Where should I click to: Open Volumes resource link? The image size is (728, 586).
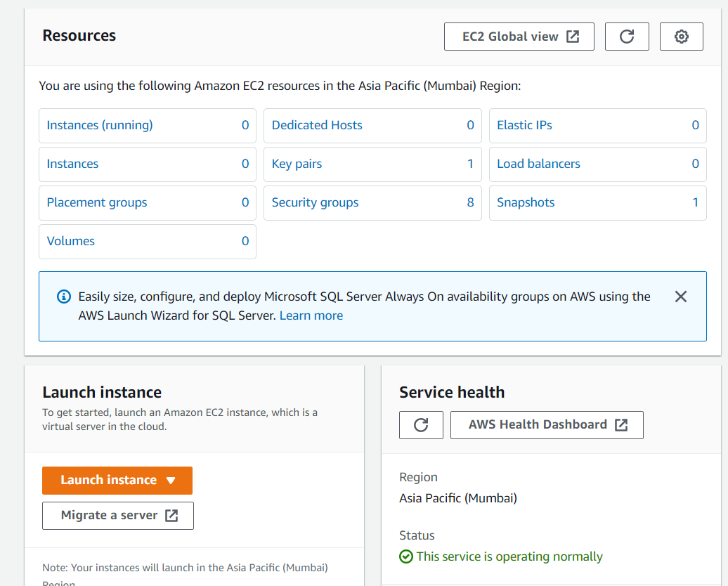click(70, 241)
